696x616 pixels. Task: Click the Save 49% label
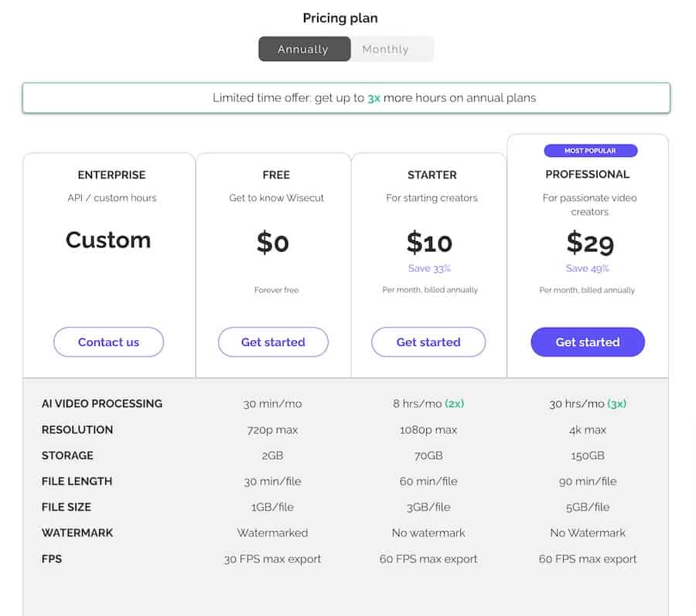pyautogui.click(x=587, y=268)
